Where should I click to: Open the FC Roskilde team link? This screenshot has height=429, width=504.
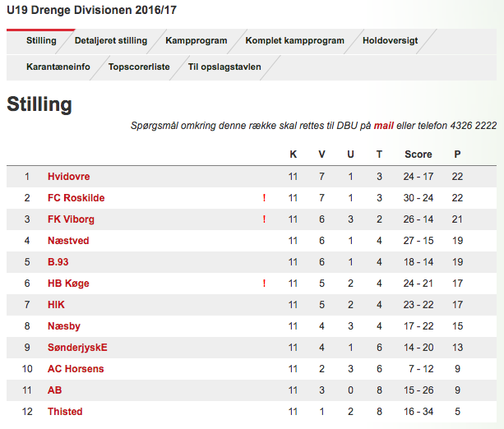(76, 198)
